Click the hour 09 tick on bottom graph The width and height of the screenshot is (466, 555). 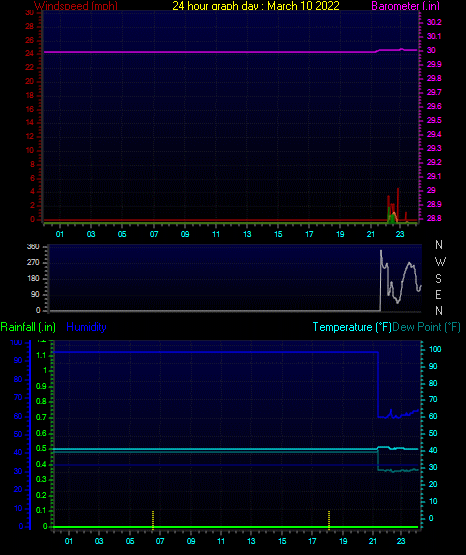pyautogui.click(x=191, y=541)
